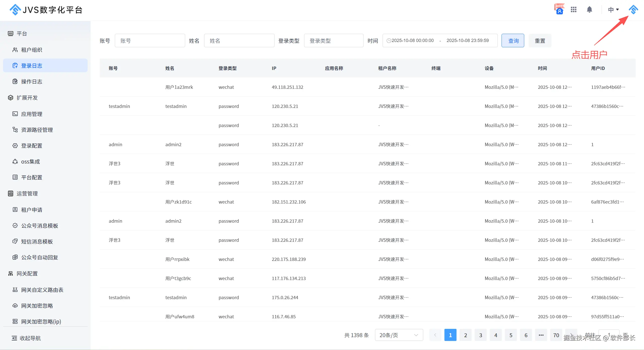Go to page 3 in pagination
The width and height of the screenshot is (644, 350).
480,335
